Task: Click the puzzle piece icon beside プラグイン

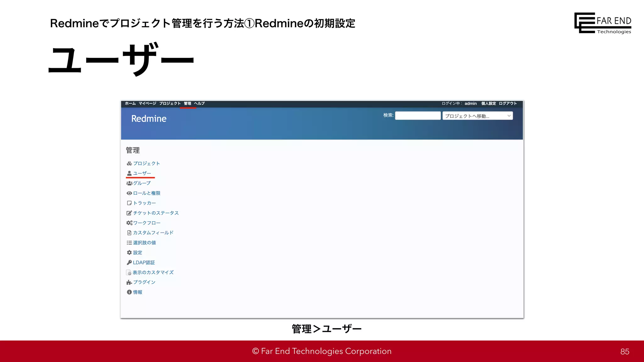Action: (129, 282)
